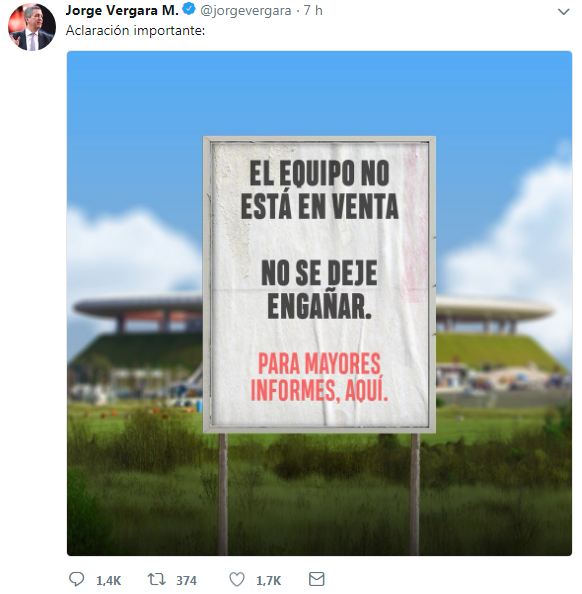Click the blue verified badge
The image size is (582, 594).
189,9
